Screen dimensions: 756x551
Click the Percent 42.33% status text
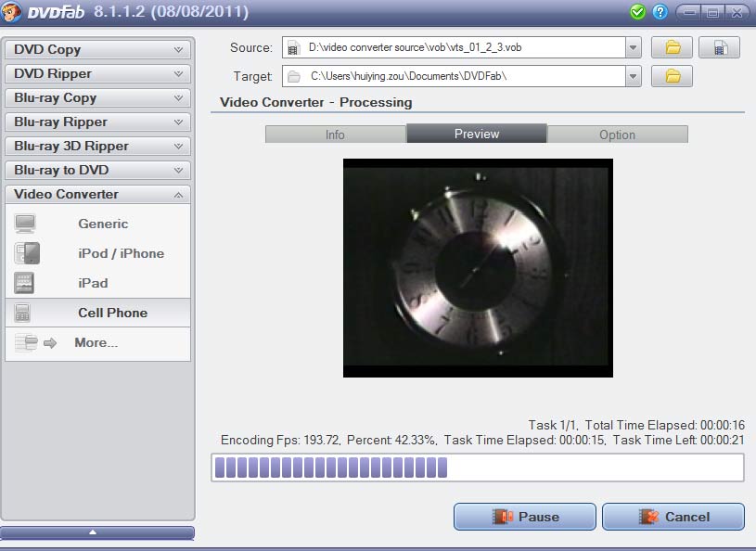(x=391, y=440)
